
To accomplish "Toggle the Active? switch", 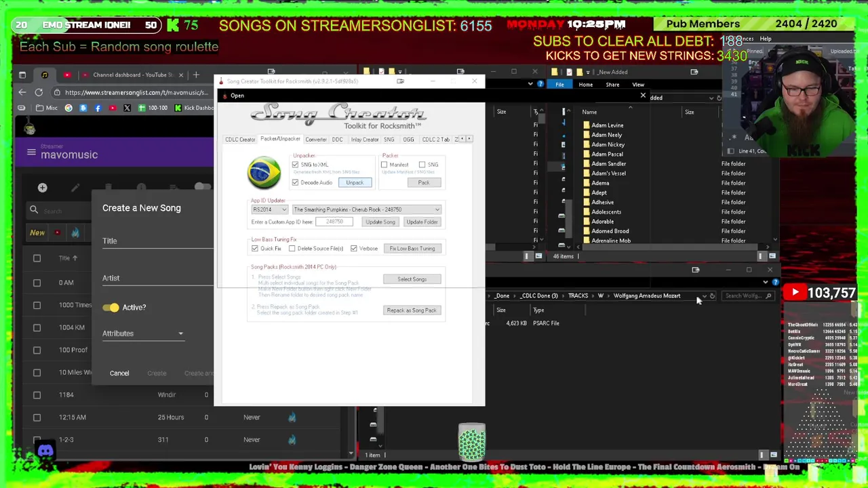I will (111, 308).
